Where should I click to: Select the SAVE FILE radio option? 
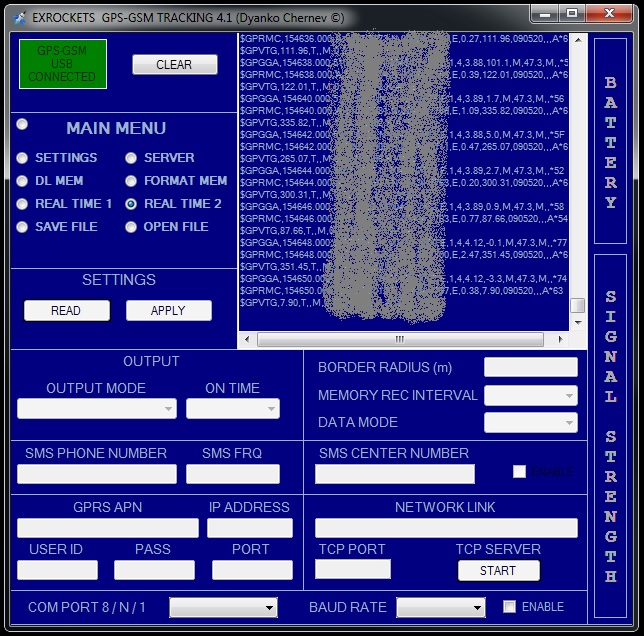pos(22,227)
